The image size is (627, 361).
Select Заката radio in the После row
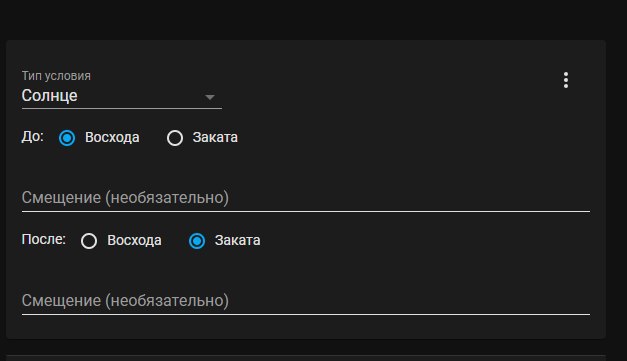(197, 241)
